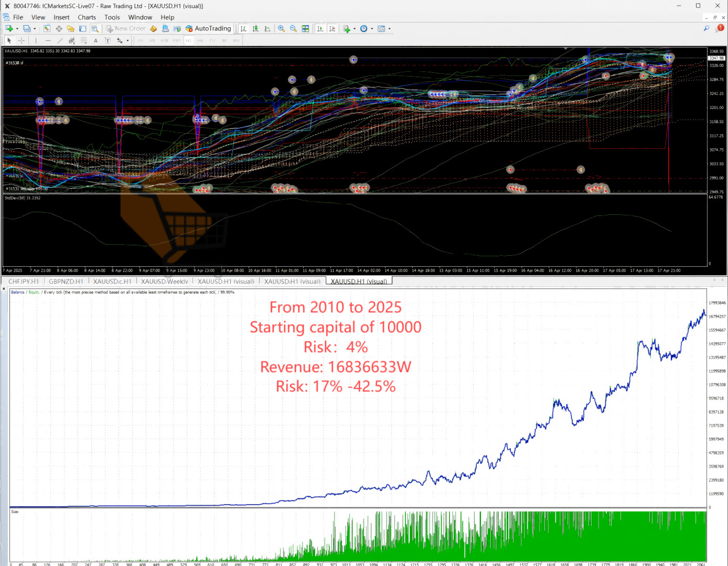Tile the chart windows
Viewport: 728px width, 566px height.
pos(305,28)
